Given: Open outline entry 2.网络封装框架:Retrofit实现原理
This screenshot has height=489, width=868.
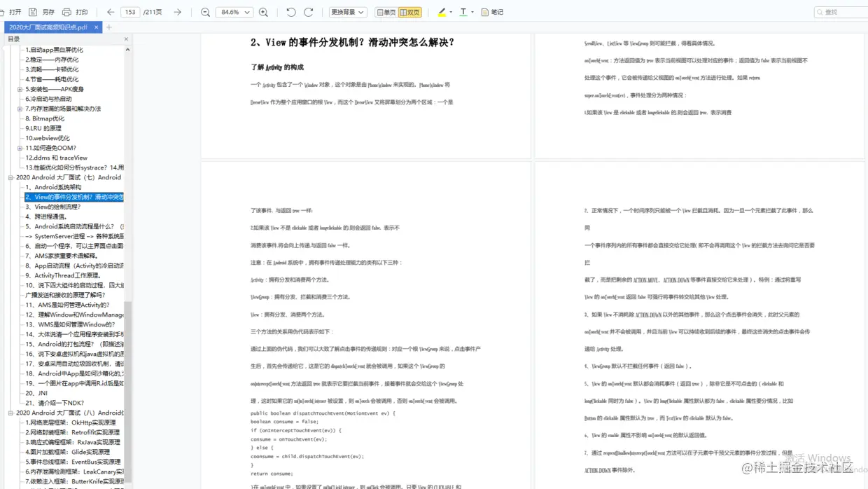Looking at the screenshot, I should 73,432.
